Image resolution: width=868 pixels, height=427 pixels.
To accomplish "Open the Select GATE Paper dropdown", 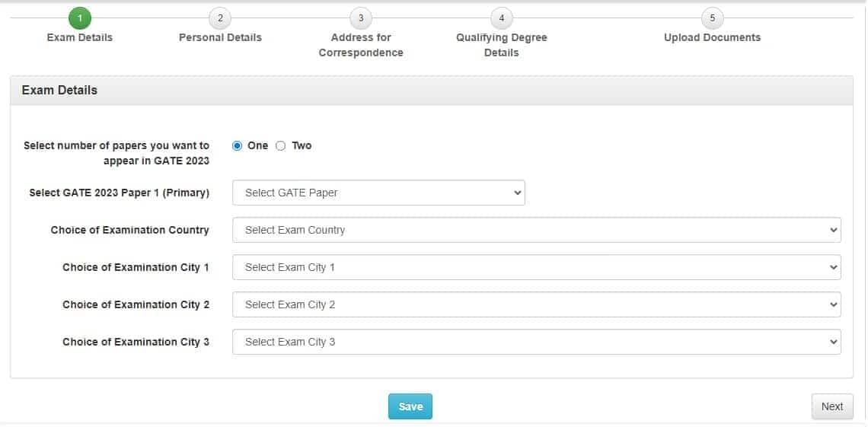I will click(378, 193).
